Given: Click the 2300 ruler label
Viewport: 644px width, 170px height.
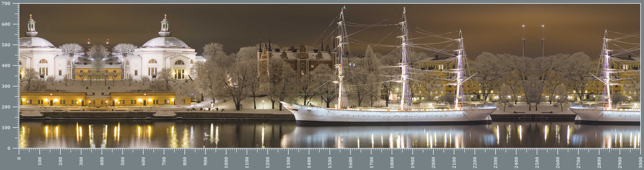Looking at the screenshot, I should [496, 163].
